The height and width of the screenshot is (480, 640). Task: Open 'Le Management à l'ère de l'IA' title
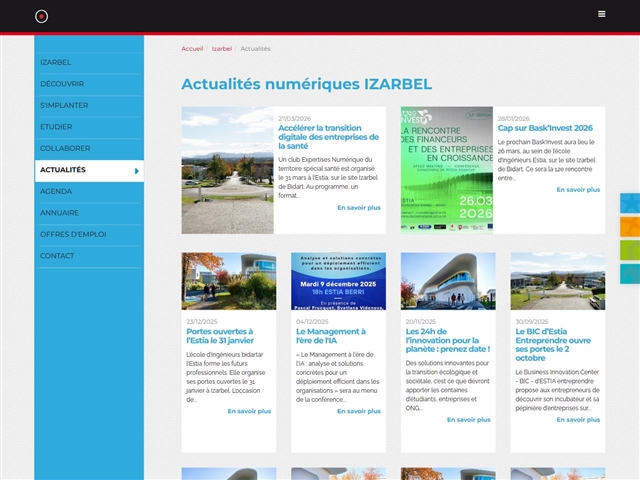[331, 336]
